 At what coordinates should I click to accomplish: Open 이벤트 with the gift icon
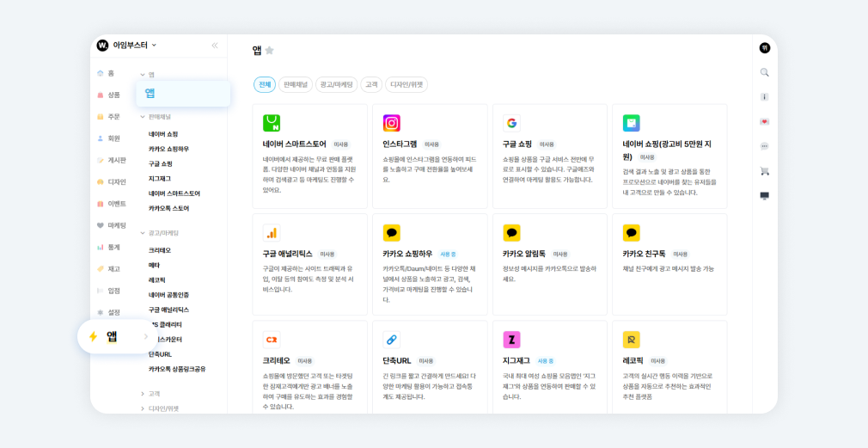(111, 203)
